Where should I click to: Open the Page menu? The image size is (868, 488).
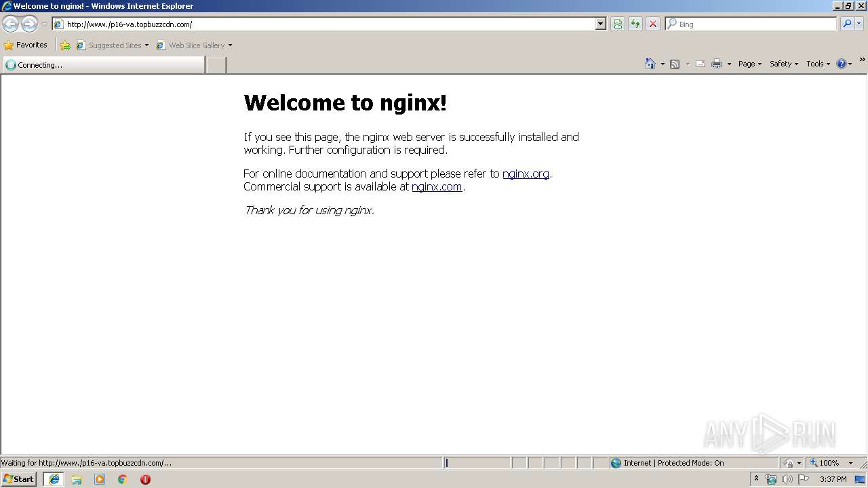tap(749, 64)
